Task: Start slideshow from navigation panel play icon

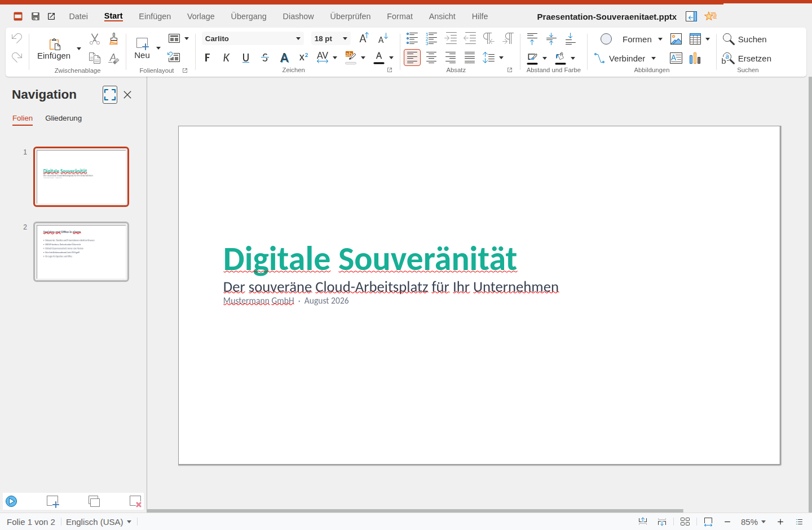Action: coord(11,501)
